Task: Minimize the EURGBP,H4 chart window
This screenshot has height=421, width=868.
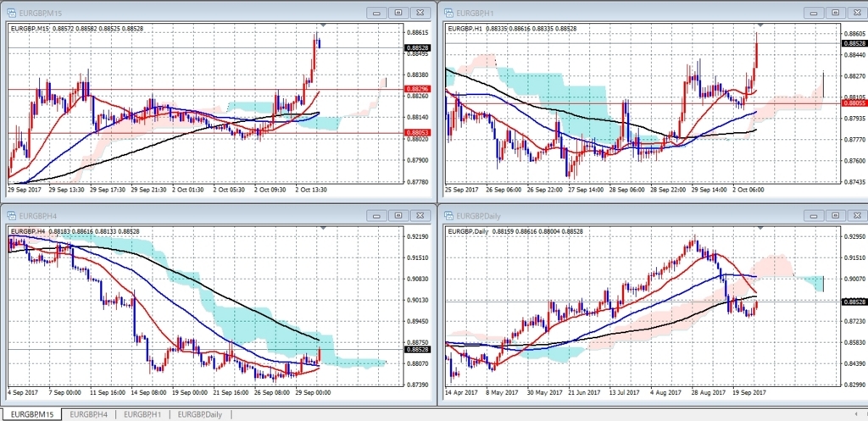Action: click(x=377, y=216)
